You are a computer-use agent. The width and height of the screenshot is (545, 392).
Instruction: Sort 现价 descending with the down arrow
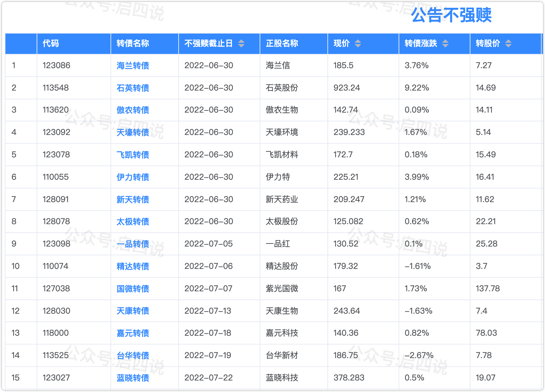coord(358,45)
